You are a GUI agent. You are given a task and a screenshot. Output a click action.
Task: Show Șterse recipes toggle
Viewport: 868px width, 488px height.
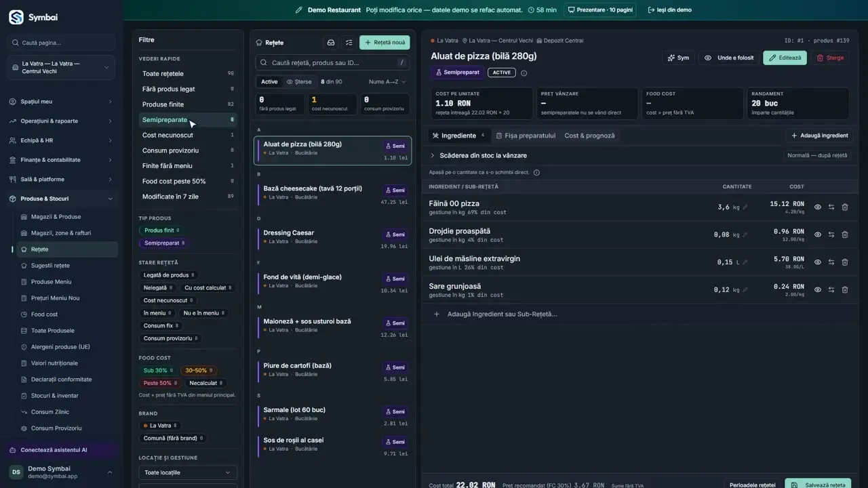pyautogui.click(x=299, y=82)
